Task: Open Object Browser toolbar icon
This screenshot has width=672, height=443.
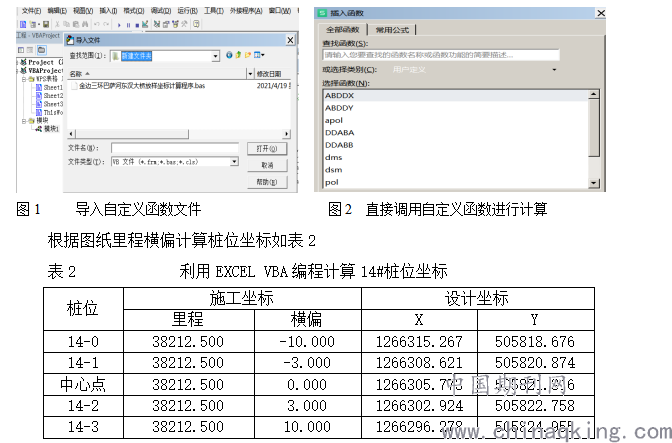Action: pos(175,24)
